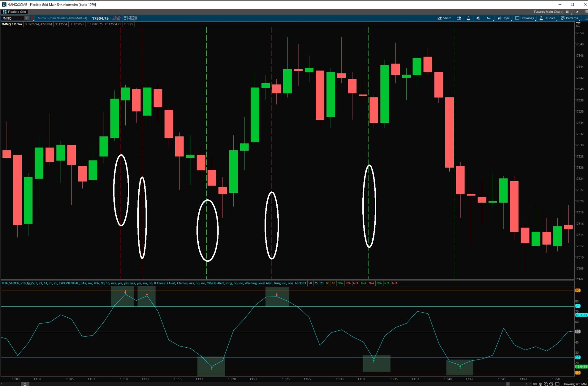588x386 pixels.
Task: Click the zoom in magnifier icon
Action: click(x=546, y=384)
